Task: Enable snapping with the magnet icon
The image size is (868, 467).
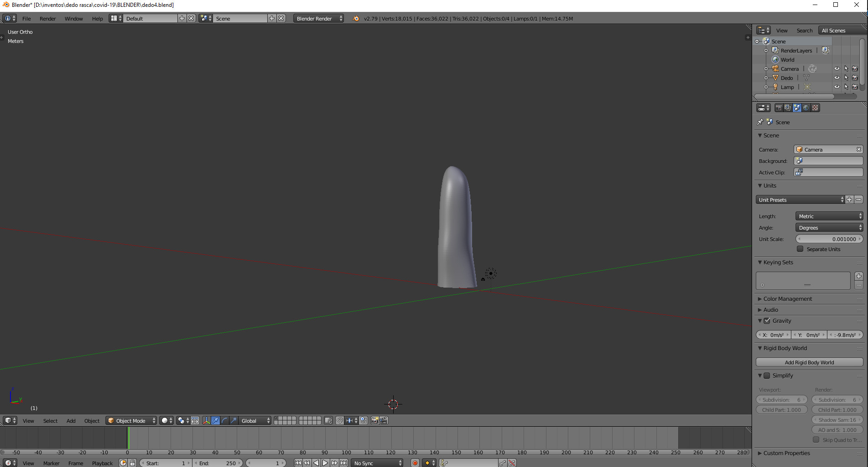Action: [340, 420]
